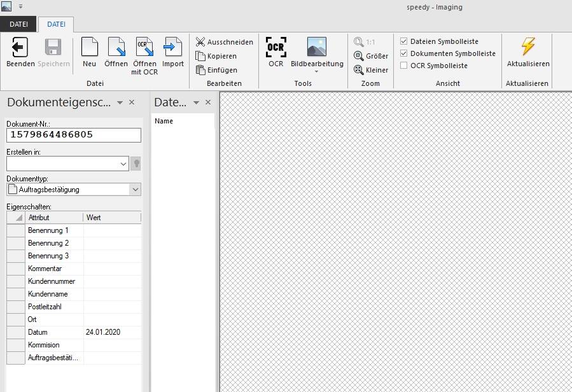The image size is (572, 392).
Task: Zoom in with Größer
Action: [371, 56]
